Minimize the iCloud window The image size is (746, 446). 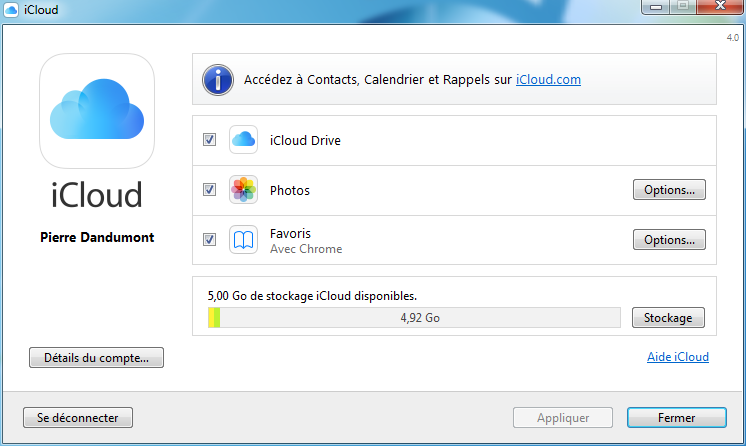point(656,7)
